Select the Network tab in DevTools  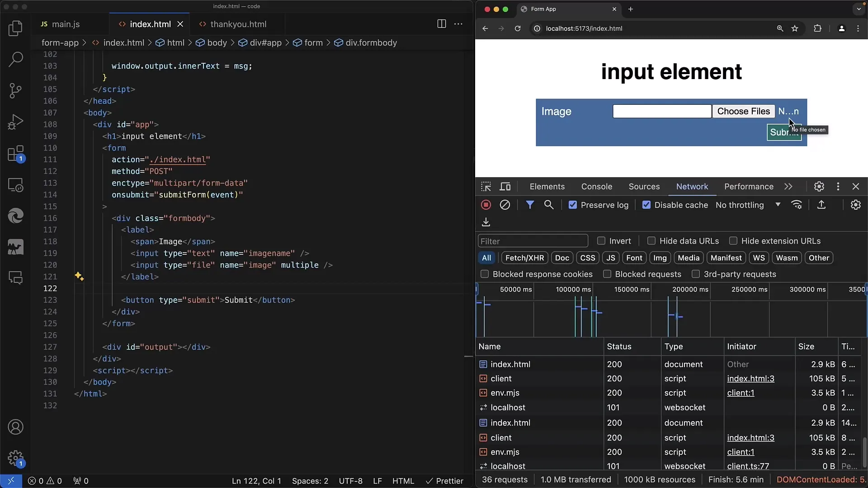pos(692,187)
